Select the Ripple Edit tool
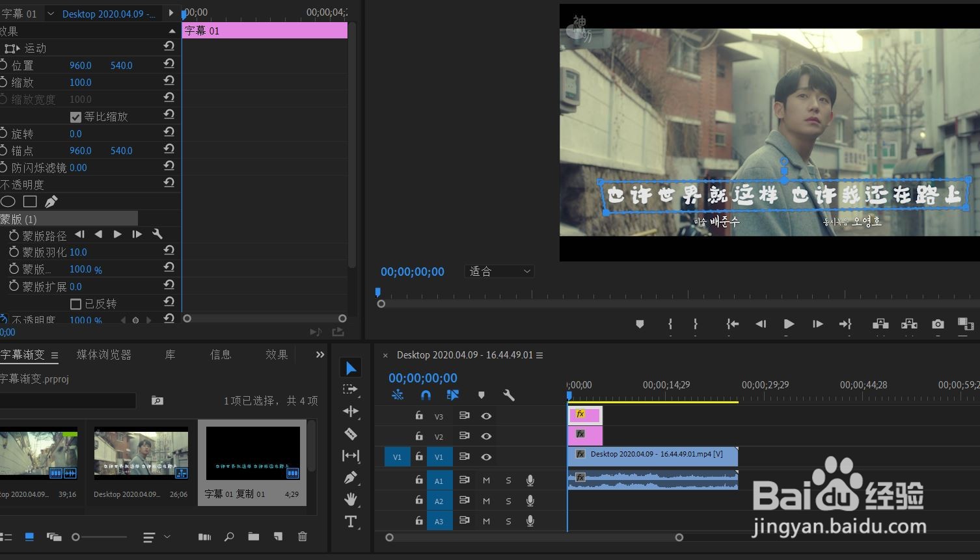 (351, 411)
